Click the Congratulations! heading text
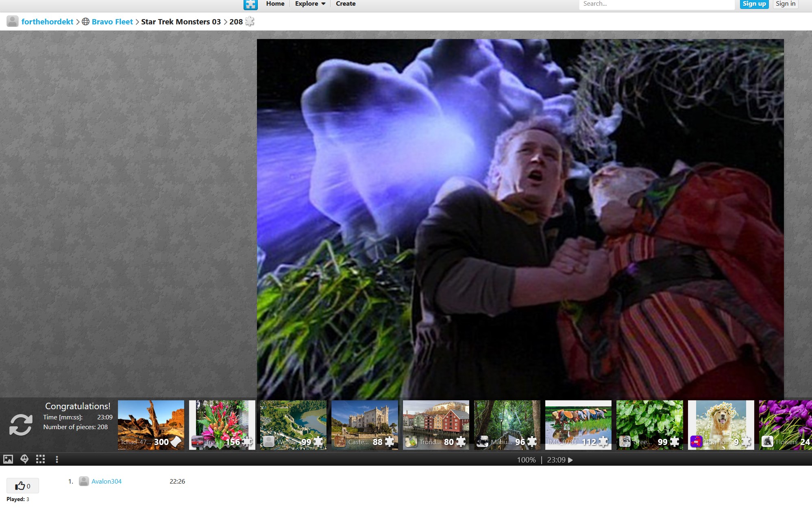Viewport: 812px width, 510px height. (x=78, y=406)
